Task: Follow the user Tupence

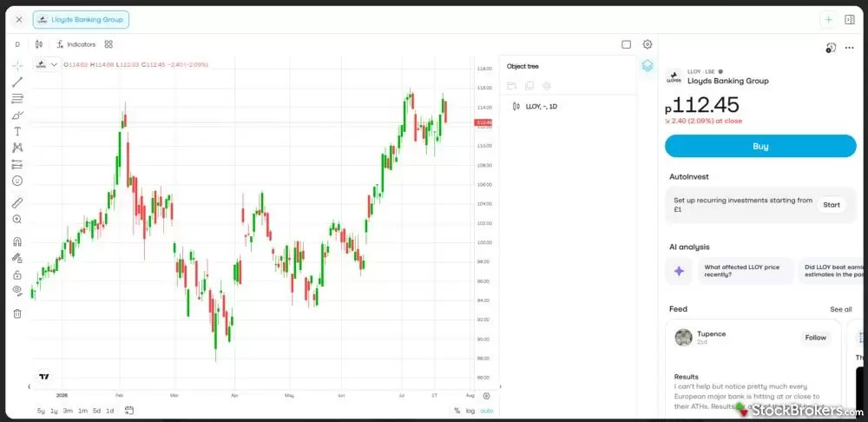Action: pyautogui.click(x=815, y=338)
